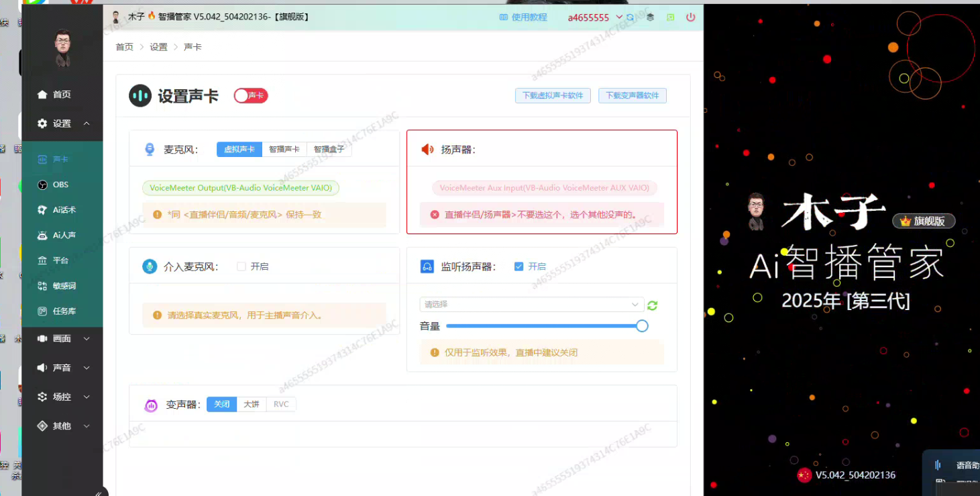980x496 pixels.
Task: Click the 音量 volume slider handle
Action: click(642, 326)
